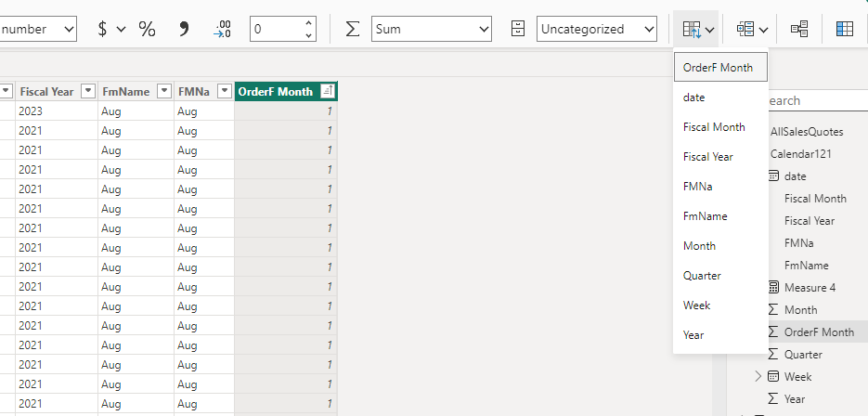Click the thousands separator comma icon
This screenshot has height=416, width=868.
184,30
